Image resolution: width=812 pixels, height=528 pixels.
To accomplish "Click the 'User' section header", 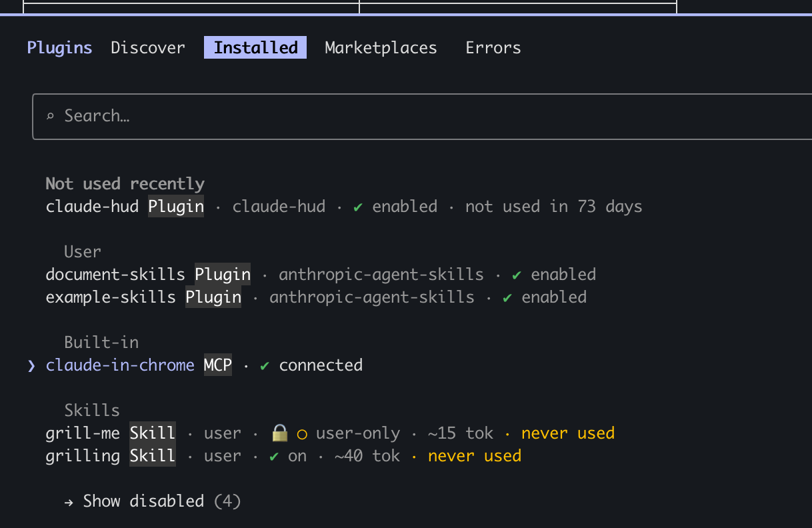I will tap(83, 252).
